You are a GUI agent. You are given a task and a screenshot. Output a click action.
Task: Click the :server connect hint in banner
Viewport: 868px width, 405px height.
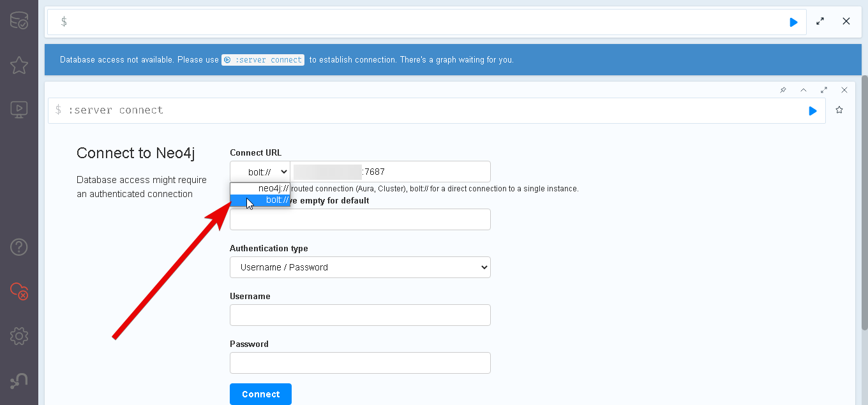pyautogui.click(x=263, y=60)
